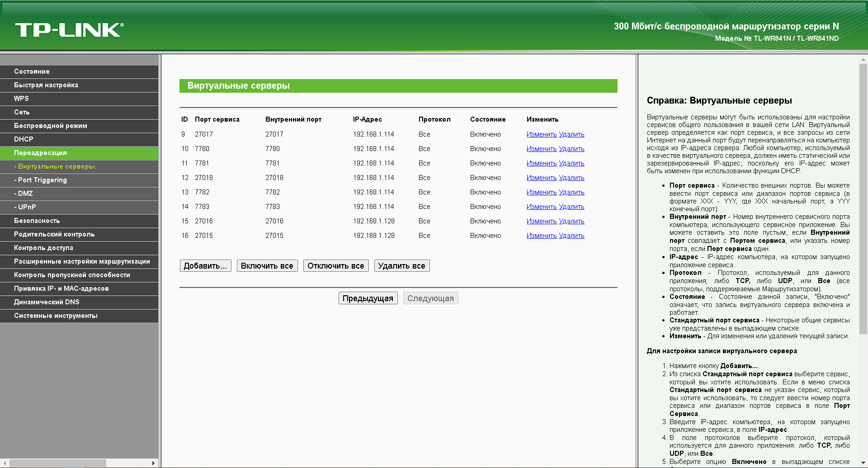Viewport: 868px width, 468px height.
Task: Click the Порт сервиса column header
Action: [x=217, y=119]
